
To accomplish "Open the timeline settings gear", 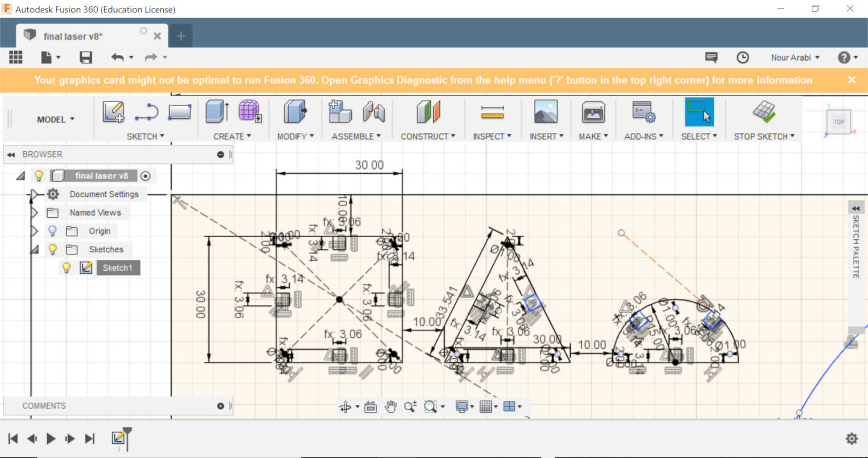I will (x=852, y=439).
